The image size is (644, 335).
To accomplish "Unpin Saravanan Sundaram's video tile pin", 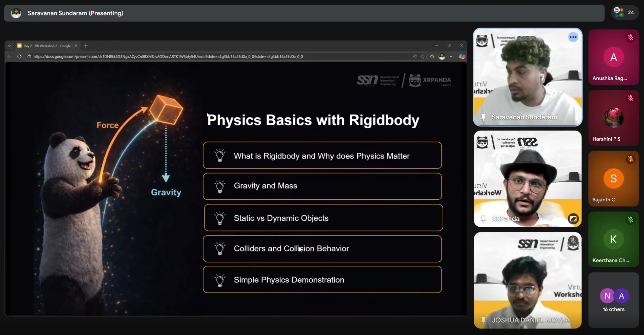I will pos(483,117).
